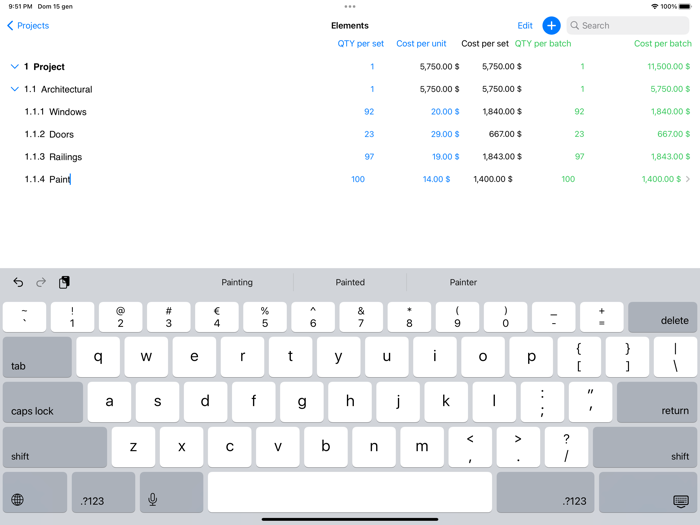700x525 pixels.
Task: Choose the Painting suggestion
Action: [x=237, y=282]
